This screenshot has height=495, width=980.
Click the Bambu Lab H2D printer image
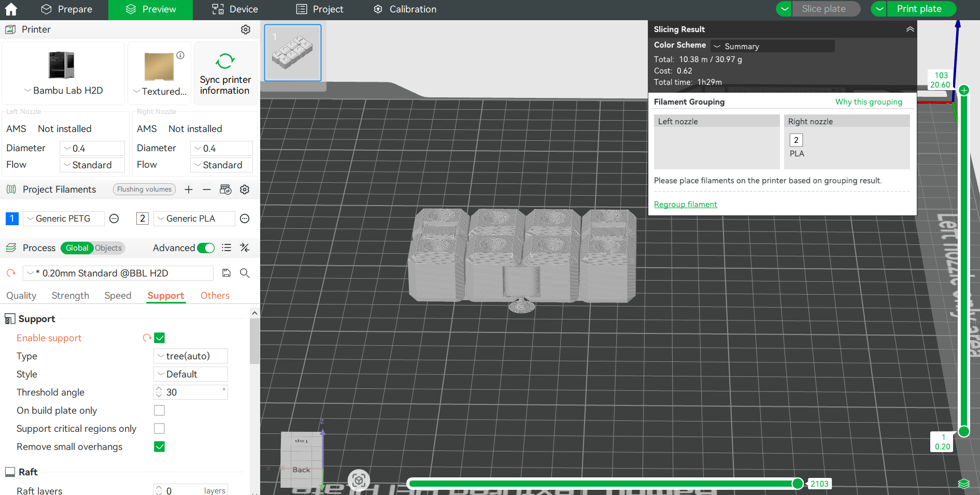[62, 65]
